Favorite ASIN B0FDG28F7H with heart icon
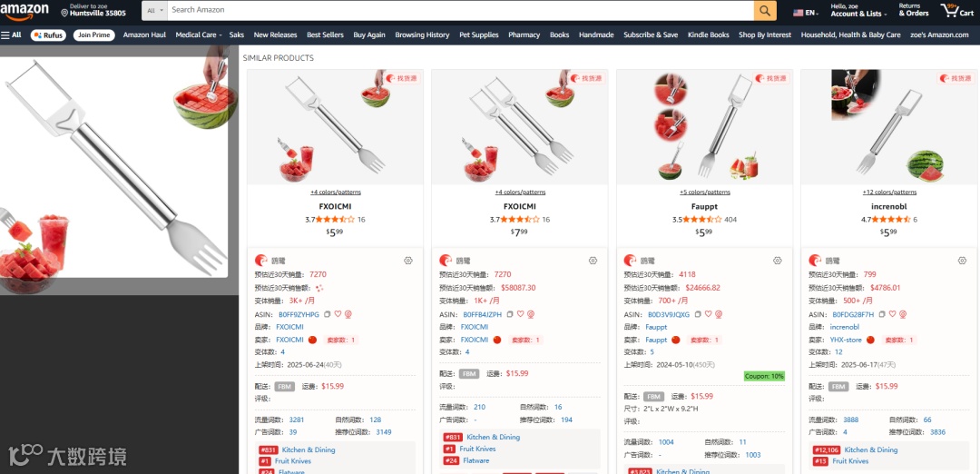 (x=893, y=314)
